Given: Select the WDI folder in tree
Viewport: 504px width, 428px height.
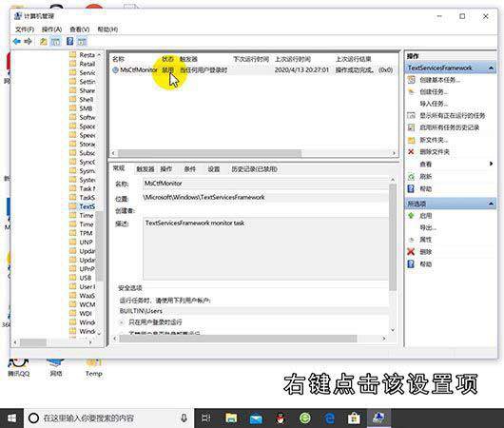Looking at the screenshot, I should pos(86,313).
